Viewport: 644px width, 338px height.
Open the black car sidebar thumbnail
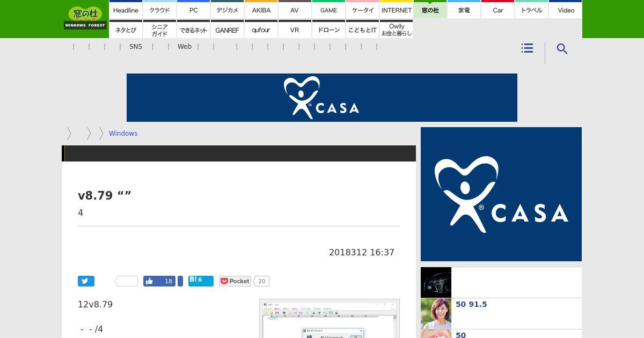(436, 282)
